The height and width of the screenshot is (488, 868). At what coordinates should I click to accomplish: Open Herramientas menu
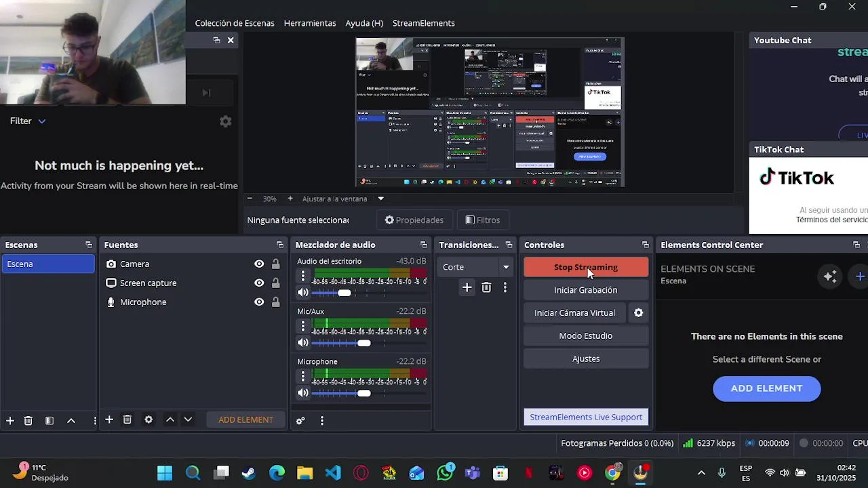[310, 23]
